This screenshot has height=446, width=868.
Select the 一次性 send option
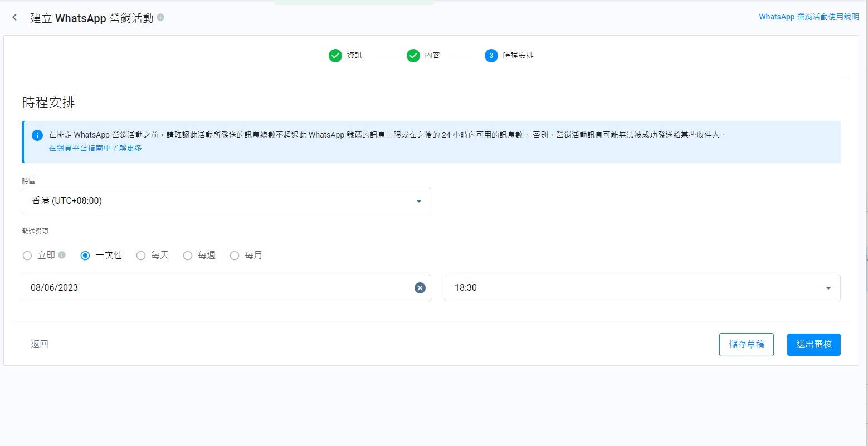point(85,256)
